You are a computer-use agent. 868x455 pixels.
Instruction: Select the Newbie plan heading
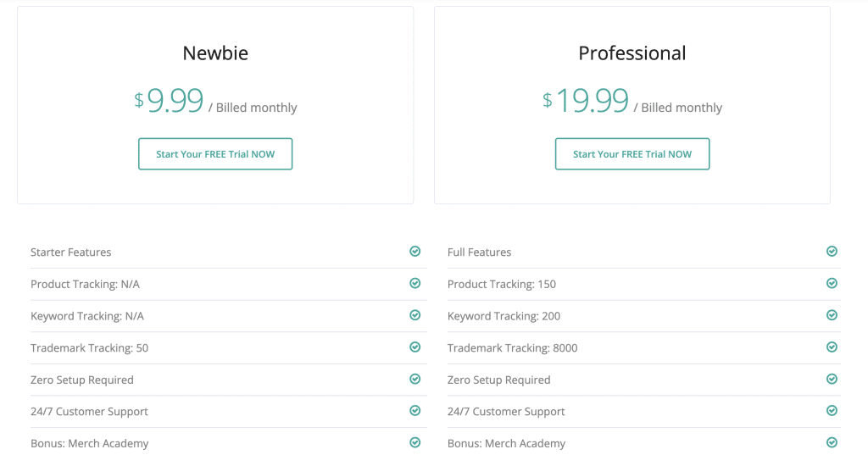pos(215,53)
